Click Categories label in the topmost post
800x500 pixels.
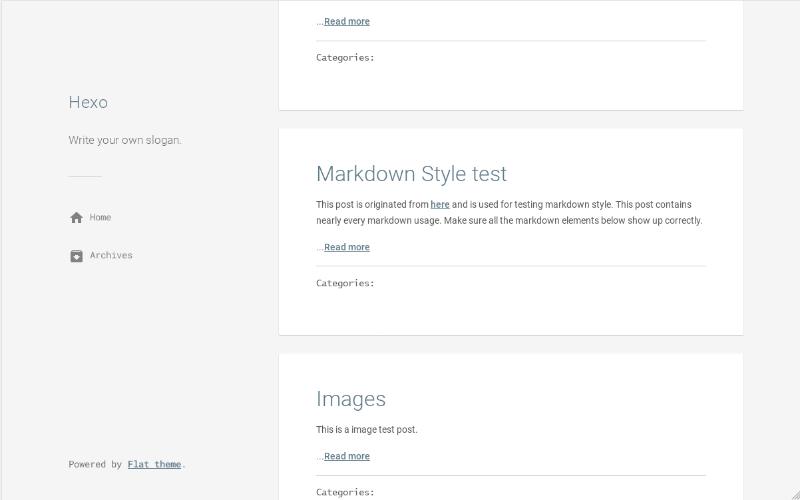(345, 57)
